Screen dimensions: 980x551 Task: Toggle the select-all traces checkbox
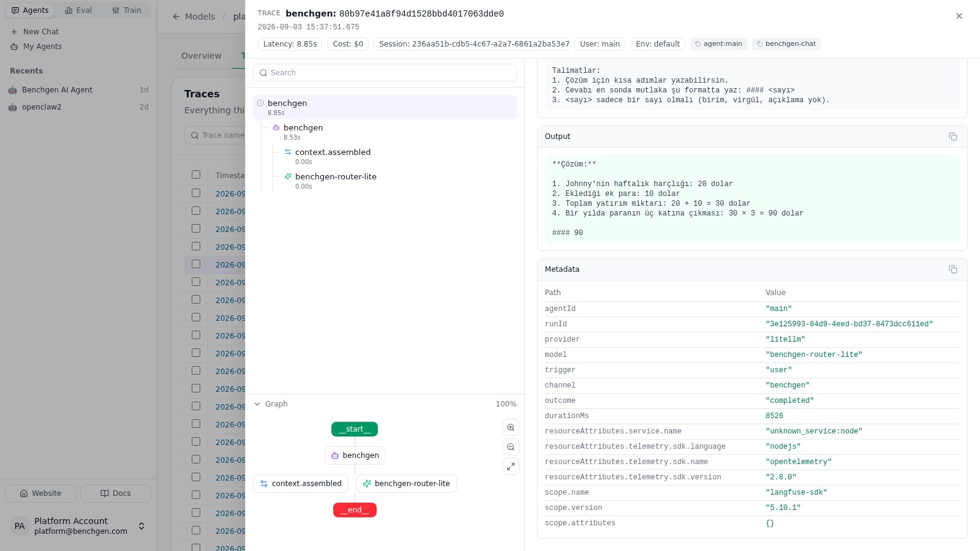click(196, 174)
